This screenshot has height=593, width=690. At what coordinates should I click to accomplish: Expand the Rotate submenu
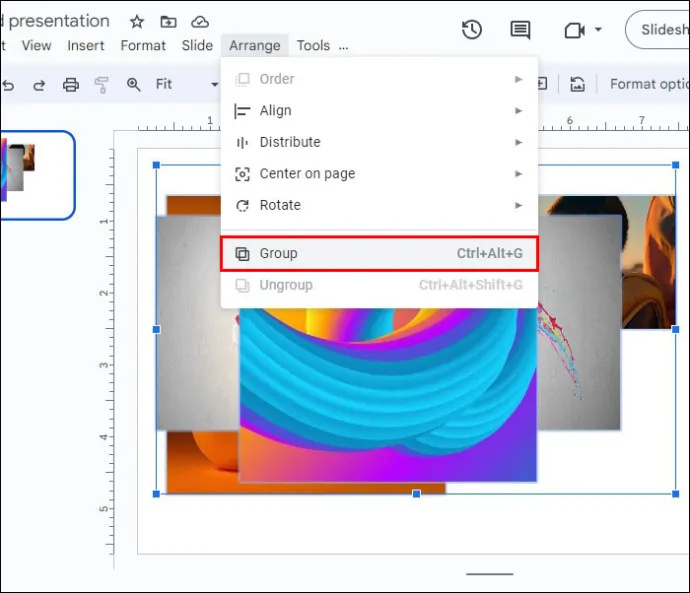(x=379, y=205)
